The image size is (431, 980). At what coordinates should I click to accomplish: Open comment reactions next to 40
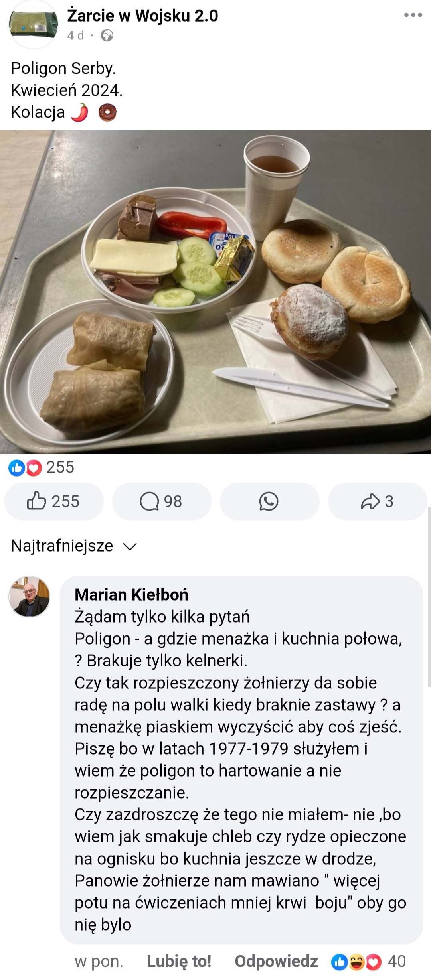368,962
